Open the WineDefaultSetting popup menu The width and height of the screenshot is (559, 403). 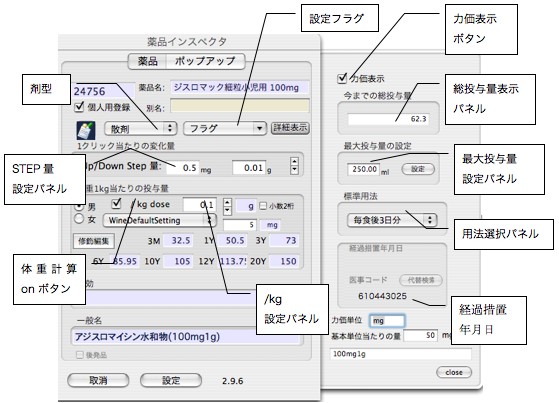(x=159, y=220)
